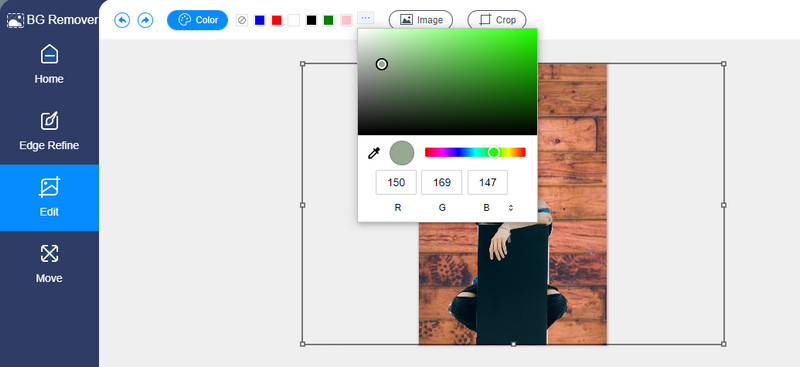Image resolution: width=800 pixels, height=367 pixels.
Task: Open more colors ellipsis button
Action: point(365,18)
